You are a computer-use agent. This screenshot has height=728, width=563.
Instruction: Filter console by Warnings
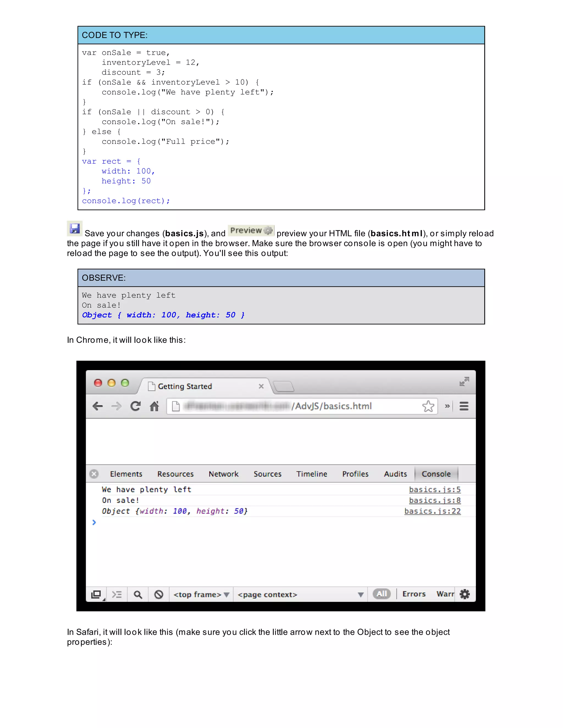coord(445,594)
